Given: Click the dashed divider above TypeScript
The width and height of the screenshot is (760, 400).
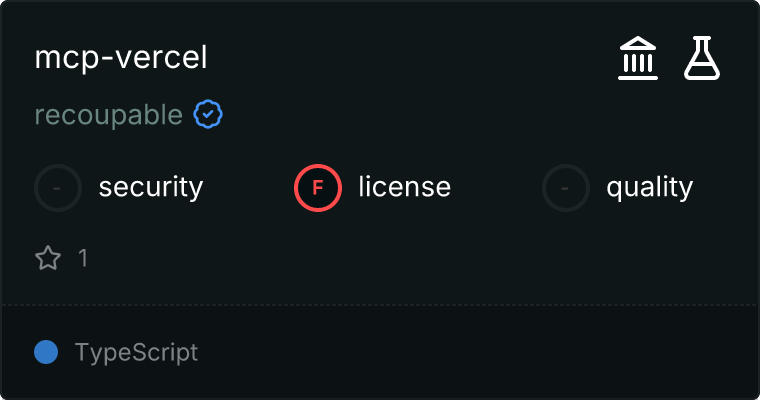Looking at the screenshot, I should coord(380,304).
